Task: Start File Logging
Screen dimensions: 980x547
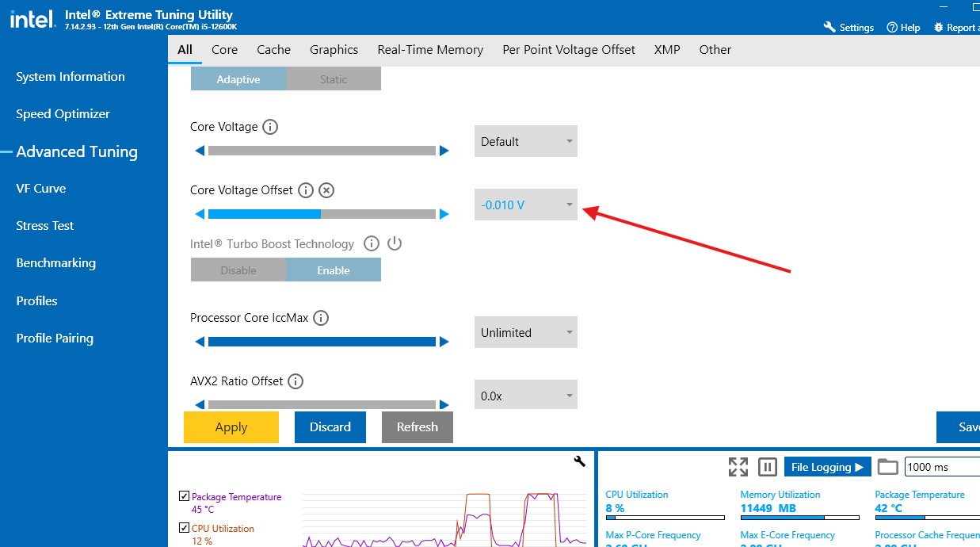Action: (828, 467)
